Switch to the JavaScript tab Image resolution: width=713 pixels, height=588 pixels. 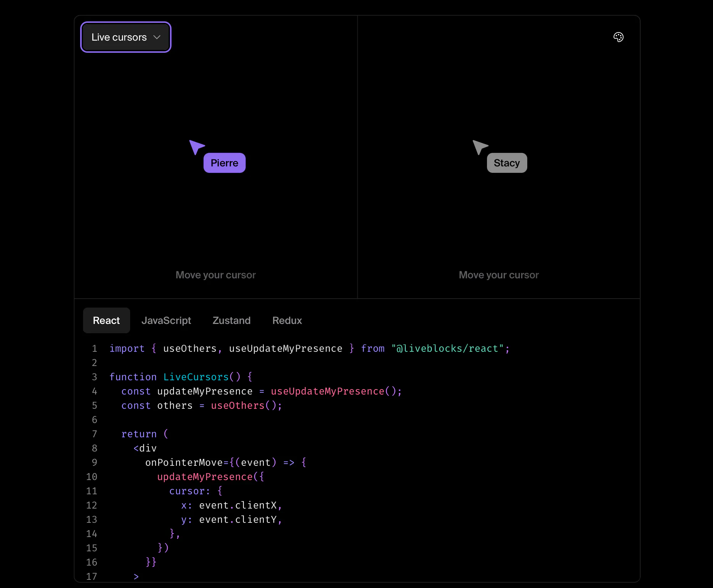(166, 320)
